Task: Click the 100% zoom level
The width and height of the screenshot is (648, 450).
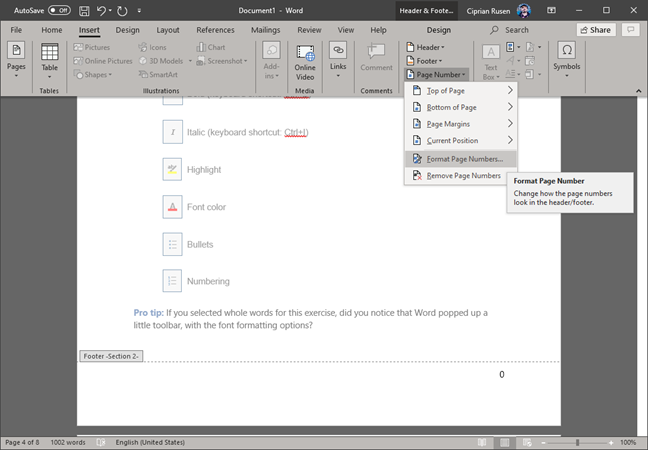Action: [628, 442]
